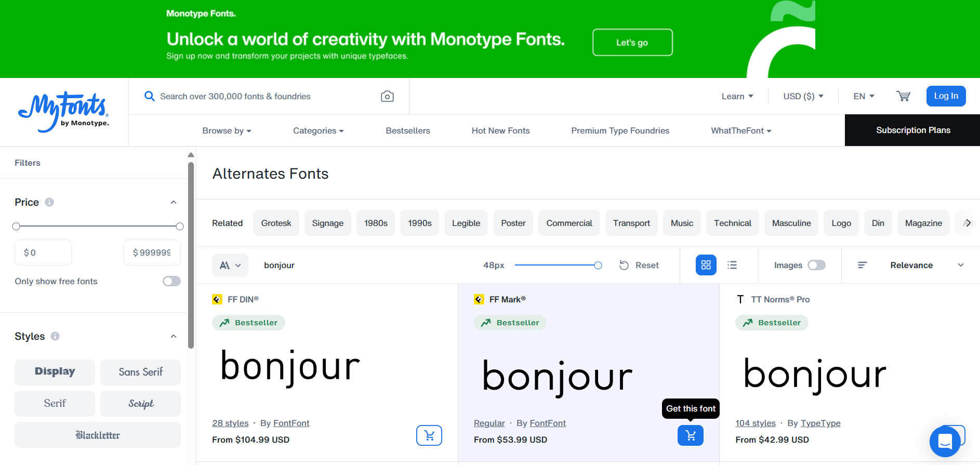
Task: Select the Blackletter style filter
Action: [x=98, y=435]
